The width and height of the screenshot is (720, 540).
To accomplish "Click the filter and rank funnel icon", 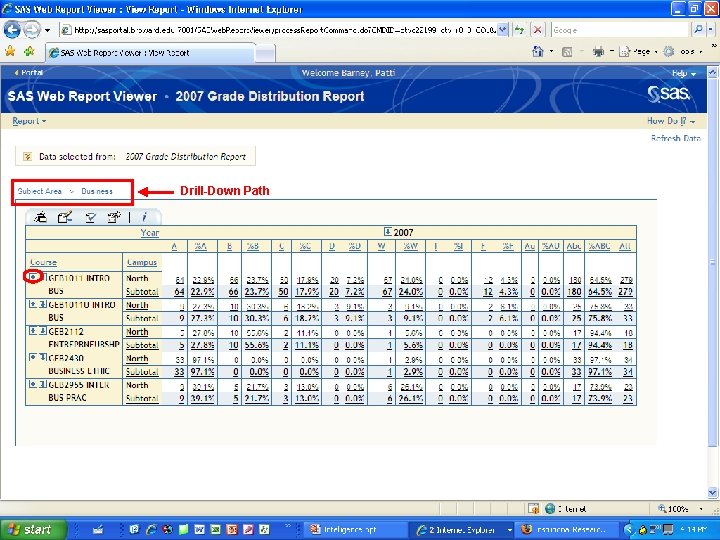I will point(90,218).
